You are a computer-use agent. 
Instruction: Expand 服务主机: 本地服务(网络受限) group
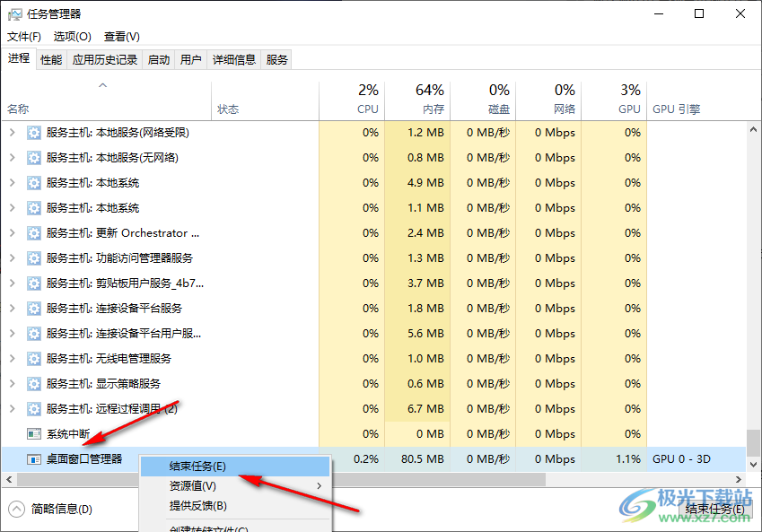[x=13, y=132]
